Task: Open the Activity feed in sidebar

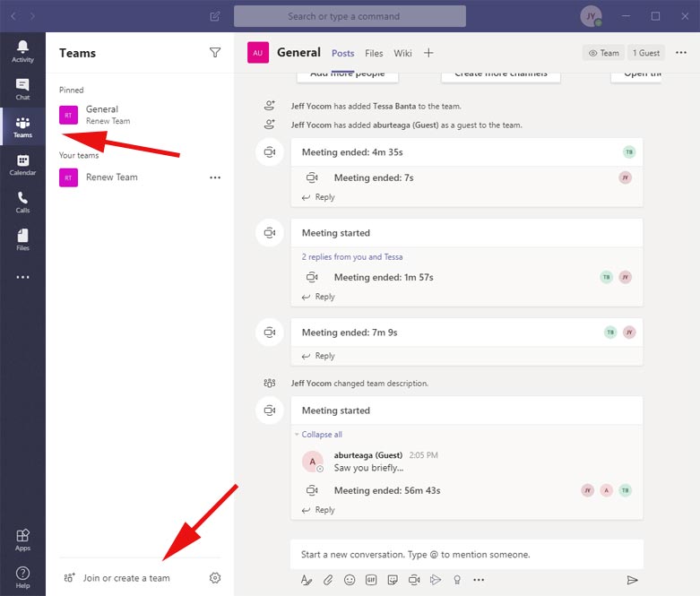Action: click(22, 50)
